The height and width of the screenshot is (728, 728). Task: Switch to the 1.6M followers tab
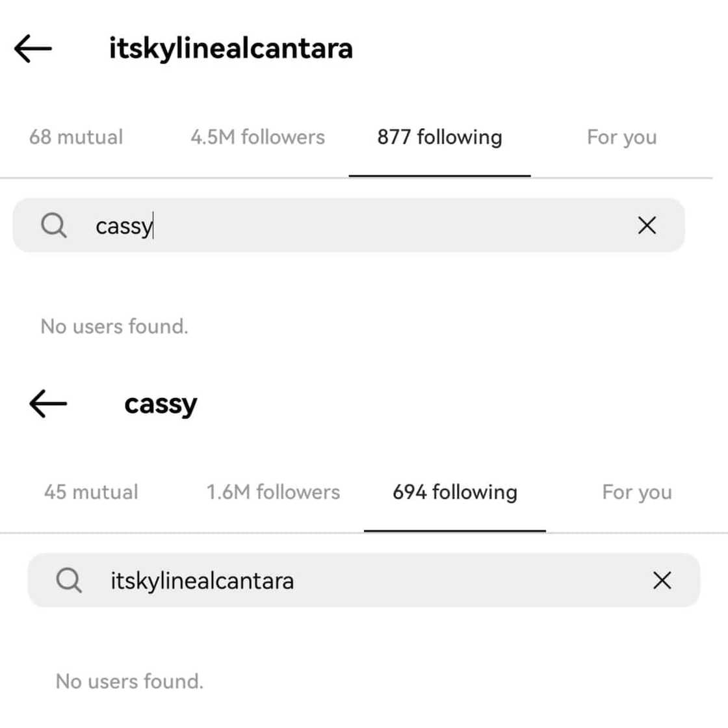click(x=273, y=492)
